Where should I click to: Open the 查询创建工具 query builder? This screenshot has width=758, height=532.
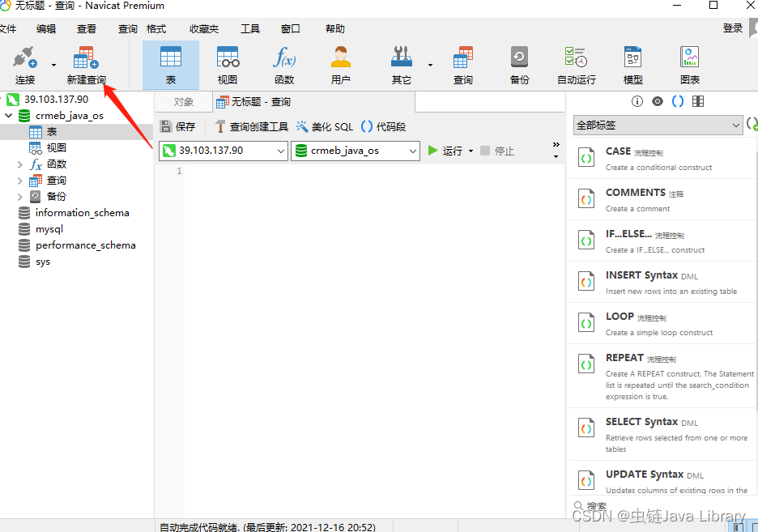coord(251,126)
